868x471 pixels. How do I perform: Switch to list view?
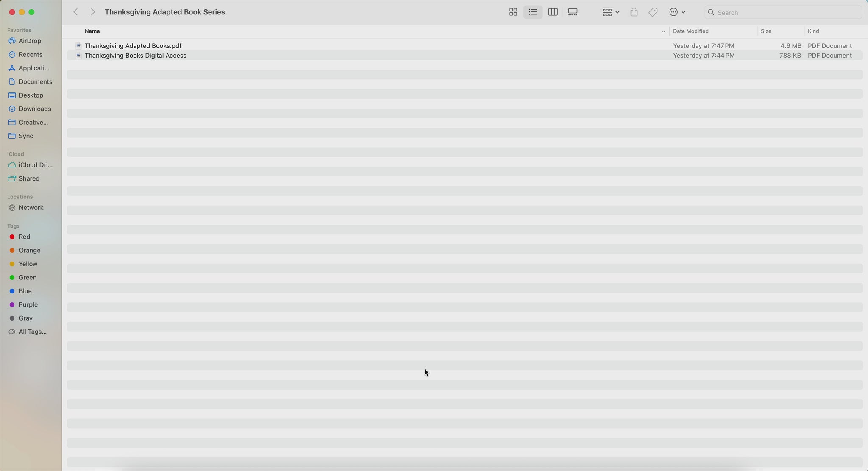[x=533, y=12]
